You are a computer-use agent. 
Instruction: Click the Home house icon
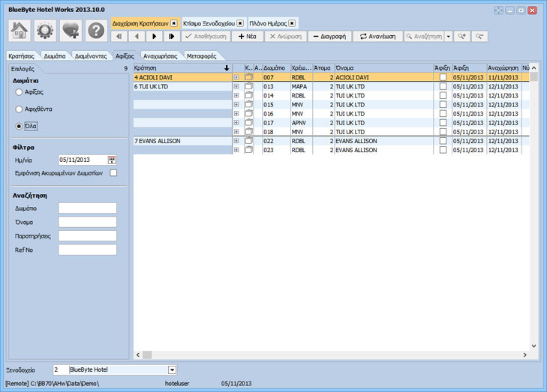19,30
